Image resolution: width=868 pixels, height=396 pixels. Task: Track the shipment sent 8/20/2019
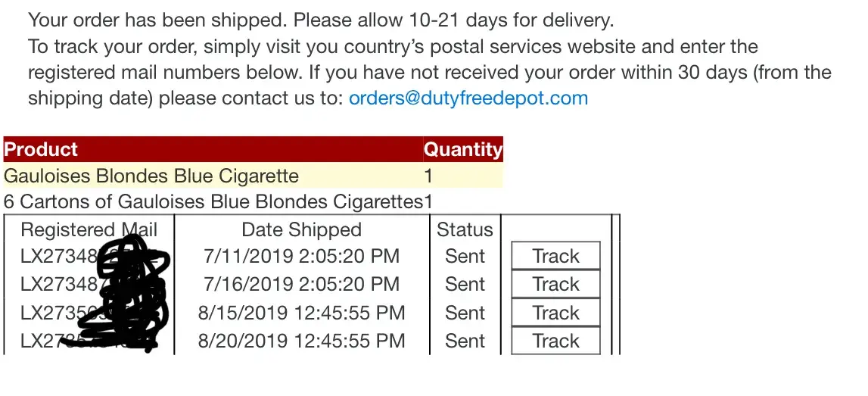555,341
